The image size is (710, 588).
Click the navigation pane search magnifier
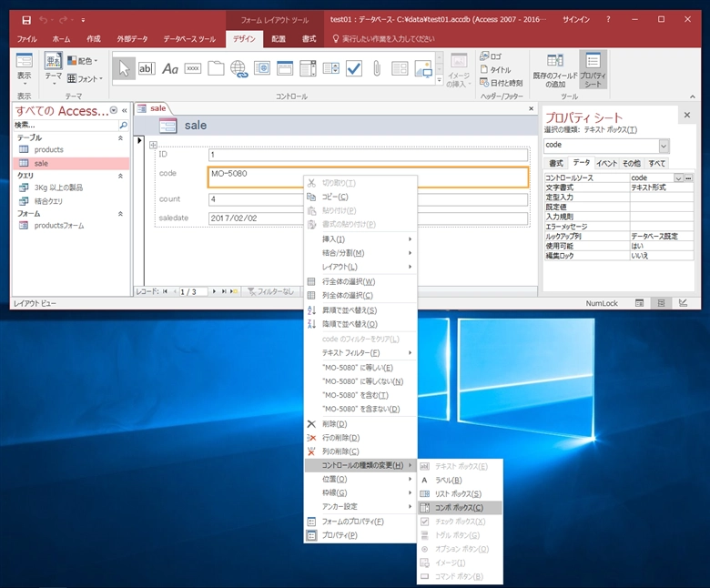[x=123, y=125]
